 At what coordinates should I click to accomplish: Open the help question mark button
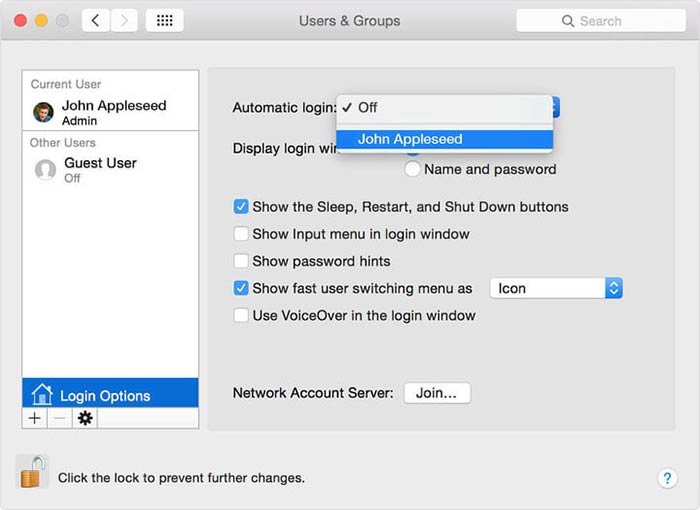coord(667,478)
